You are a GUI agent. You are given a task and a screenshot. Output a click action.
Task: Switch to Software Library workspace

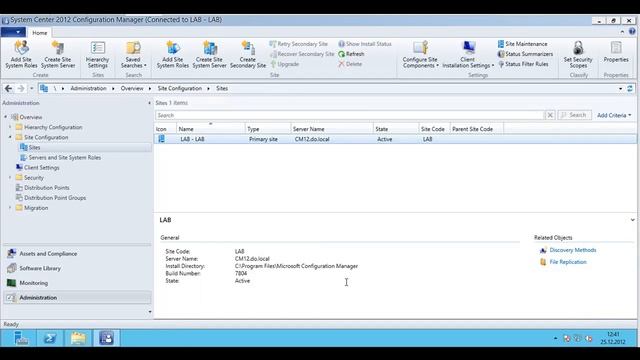click(x=78, y=269)
